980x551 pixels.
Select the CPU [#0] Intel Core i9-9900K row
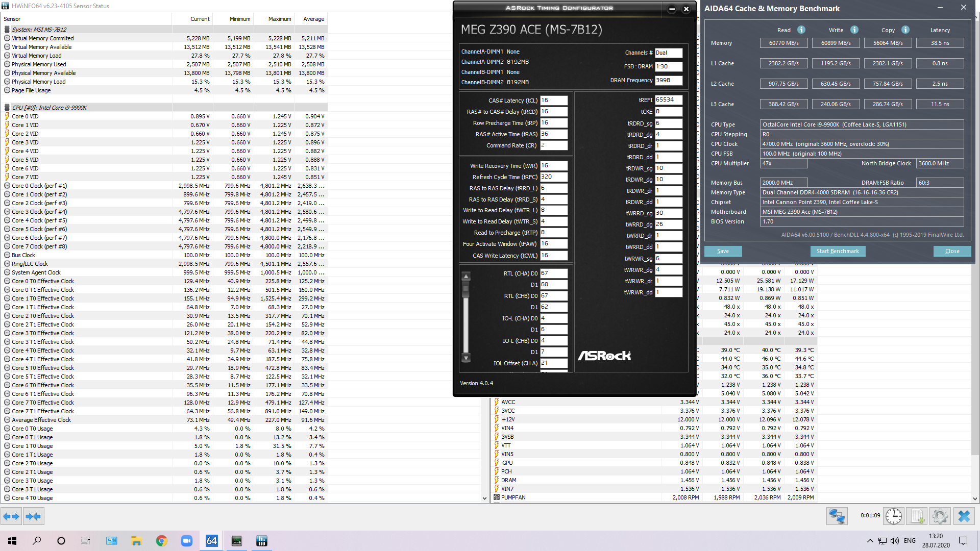click(x=50, y=108)
